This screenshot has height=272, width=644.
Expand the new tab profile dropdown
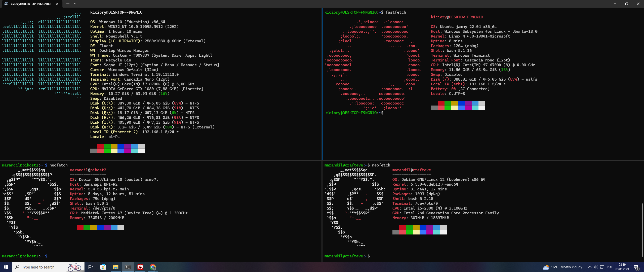point(75,4)
